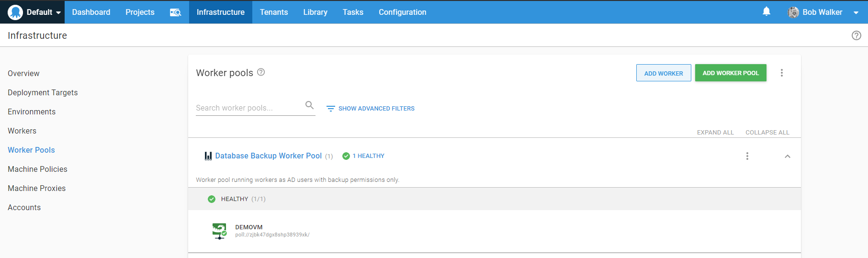Show advanced filters
Image resolution: width=868 pixels, height=258 pixels.
click(x=370, y=109)
